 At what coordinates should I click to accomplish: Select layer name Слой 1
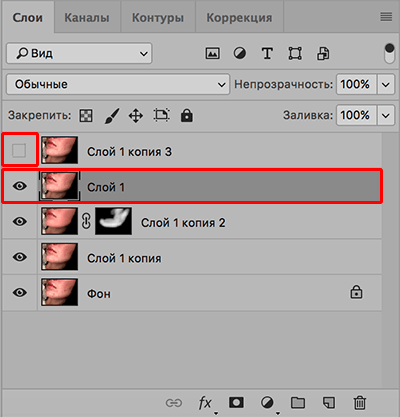[x=106, y=187]
